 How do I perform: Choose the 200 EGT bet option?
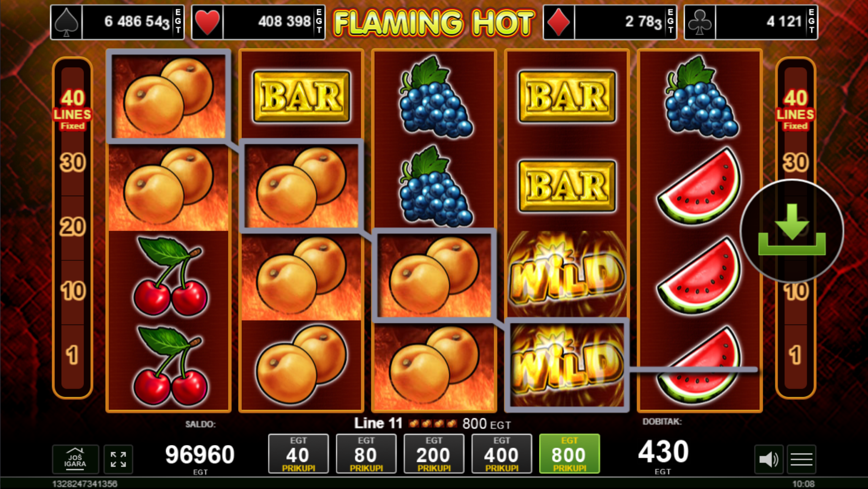[x=434, y=454]
